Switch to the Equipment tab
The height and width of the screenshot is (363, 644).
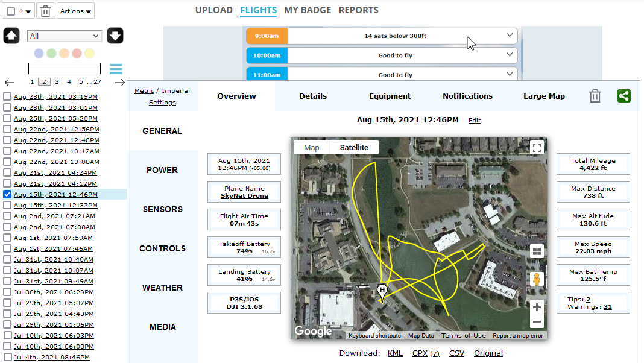click(x=390, y=96)
